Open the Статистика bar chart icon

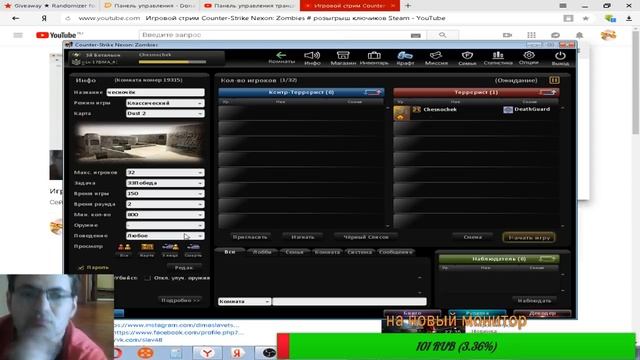tap(498, 58)
